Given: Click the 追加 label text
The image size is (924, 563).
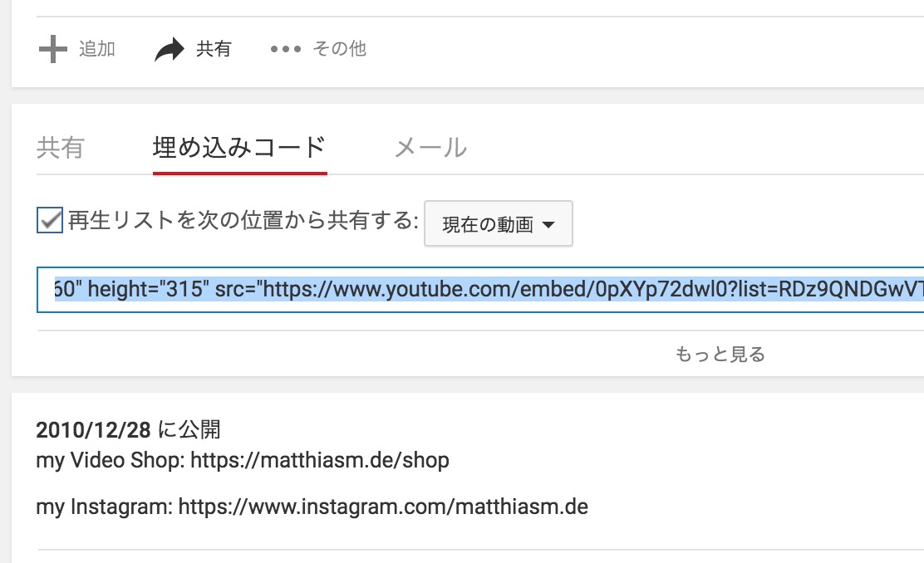Looking at the screenshot, I should coord(97,49).
